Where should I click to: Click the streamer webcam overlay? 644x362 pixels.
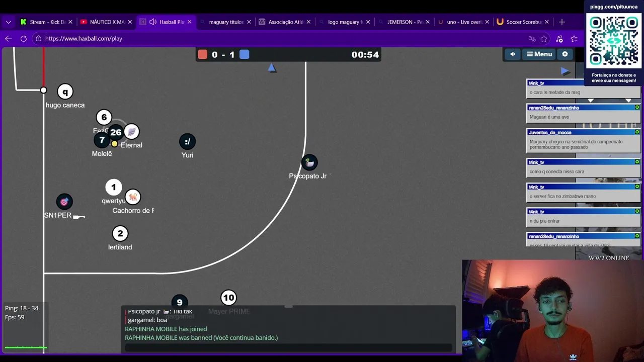(553, 310)
